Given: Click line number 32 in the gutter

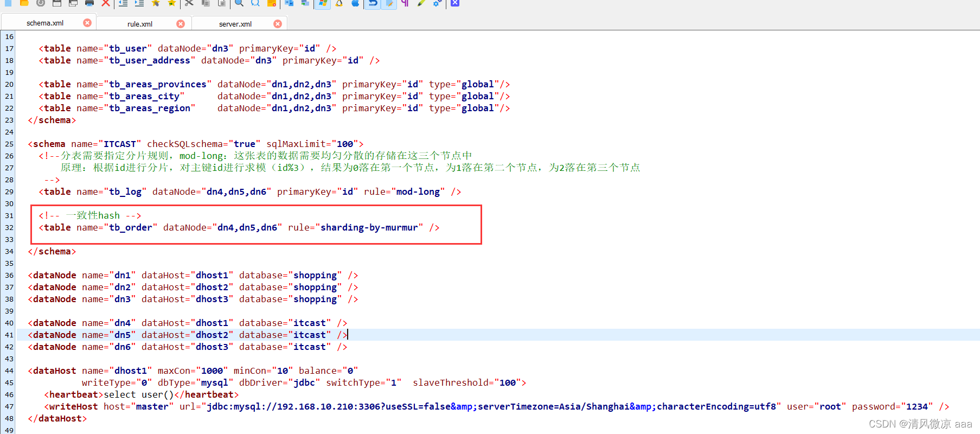Looking at the screenshot, I should pyautogui.click(x=9, y=228).
